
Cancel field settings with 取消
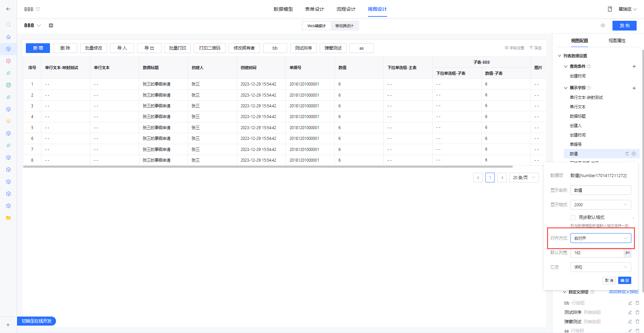point(609,280)
